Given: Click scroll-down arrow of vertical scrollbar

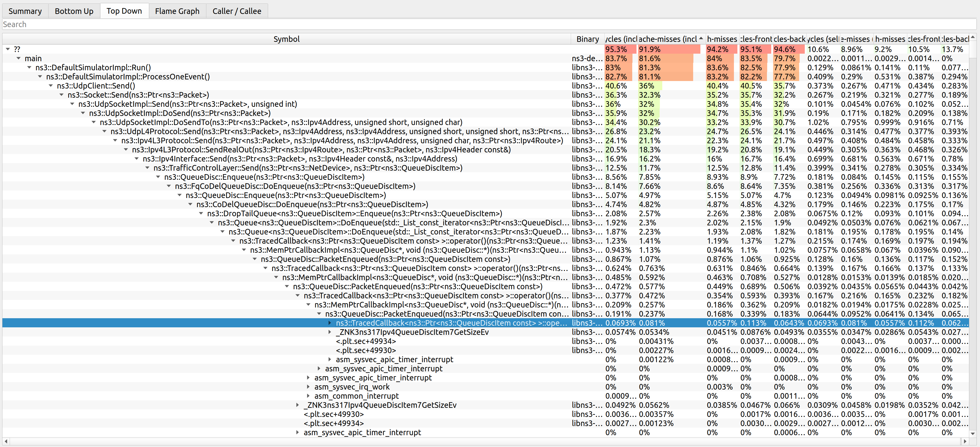Looking at the screenshot, I should click(973, 433).
